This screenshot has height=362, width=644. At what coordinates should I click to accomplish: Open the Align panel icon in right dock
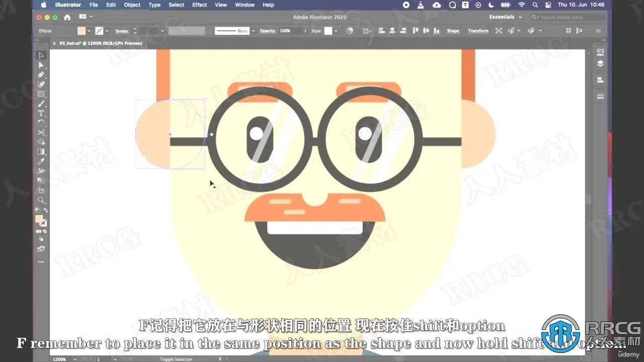(600, 80)
